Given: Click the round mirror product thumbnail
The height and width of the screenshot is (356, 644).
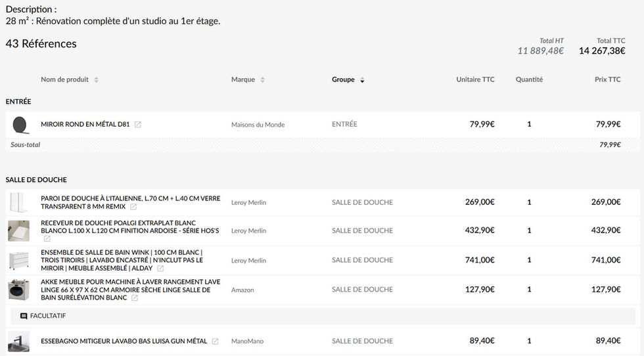Looking at the screenshot, I should tap(20, 124).
